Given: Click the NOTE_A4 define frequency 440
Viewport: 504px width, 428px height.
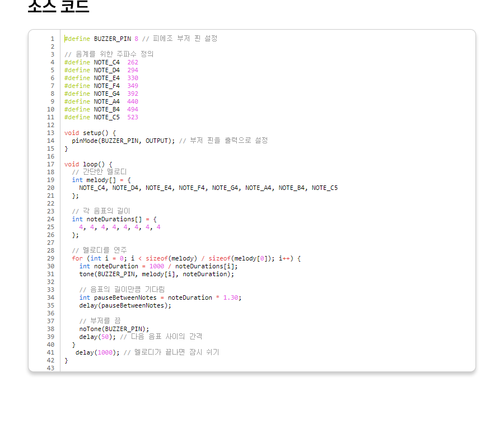Looking at the screenshot, I should click(133, 101).
